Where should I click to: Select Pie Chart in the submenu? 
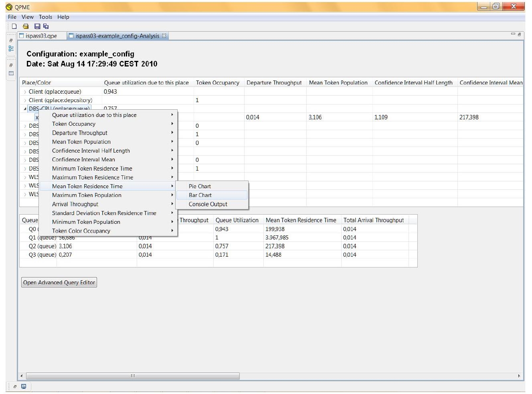click(200, 186)
